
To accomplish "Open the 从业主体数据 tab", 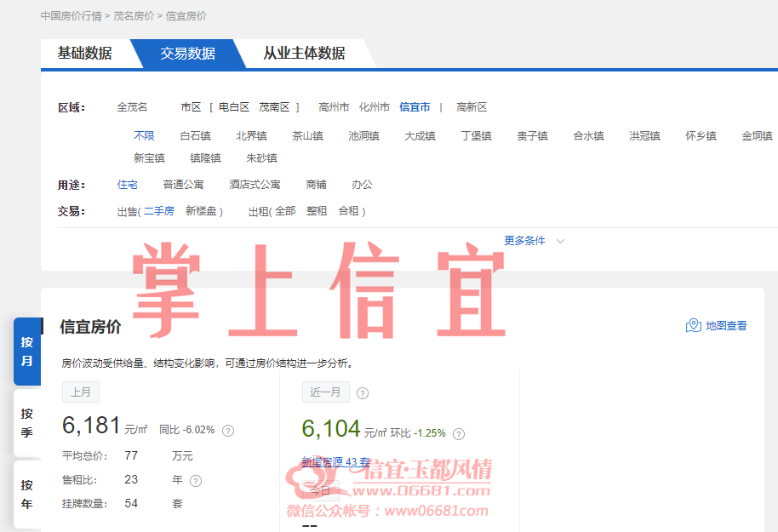I will point(304,53).
